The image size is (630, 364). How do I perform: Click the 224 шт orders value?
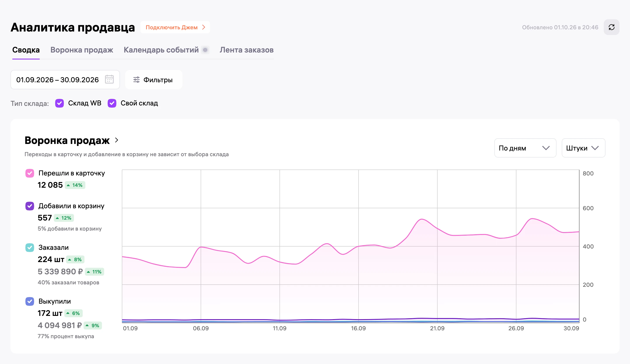click(x=51, y=259)
